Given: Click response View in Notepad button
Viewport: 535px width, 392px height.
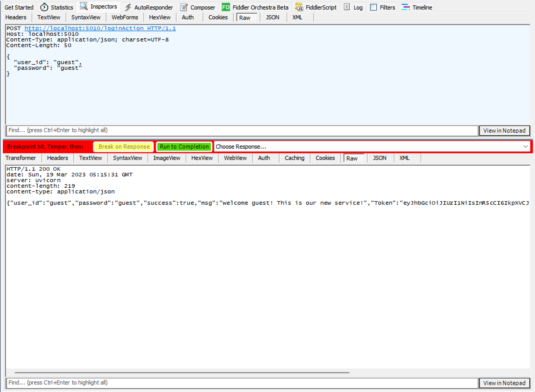Looking at the screenshot, I should tap(504, 383).
